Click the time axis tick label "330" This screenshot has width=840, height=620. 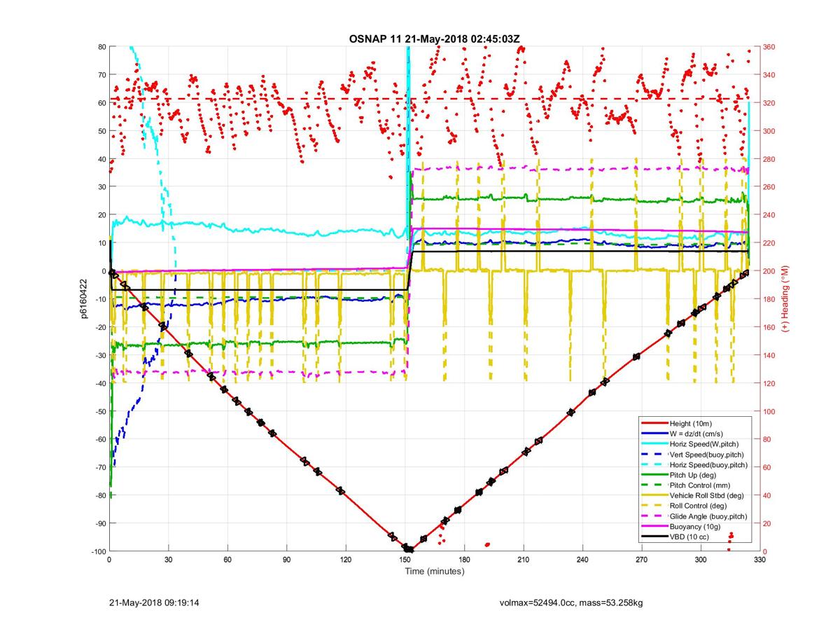coord(760,560)
